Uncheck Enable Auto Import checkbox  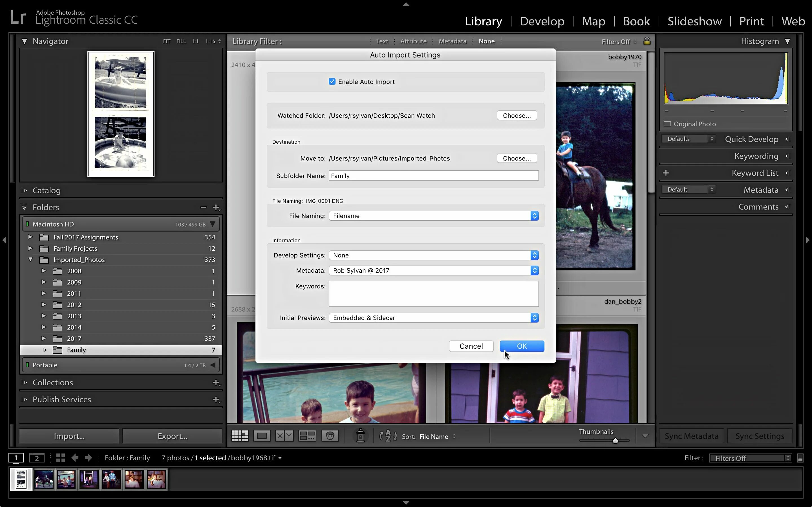pos(332,82)
